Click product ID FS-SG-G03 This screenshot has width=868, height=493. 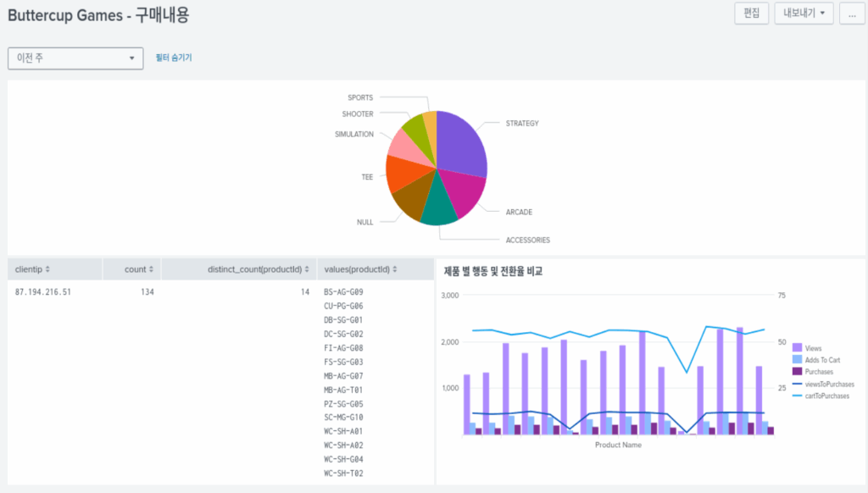(x=344, y=362)
